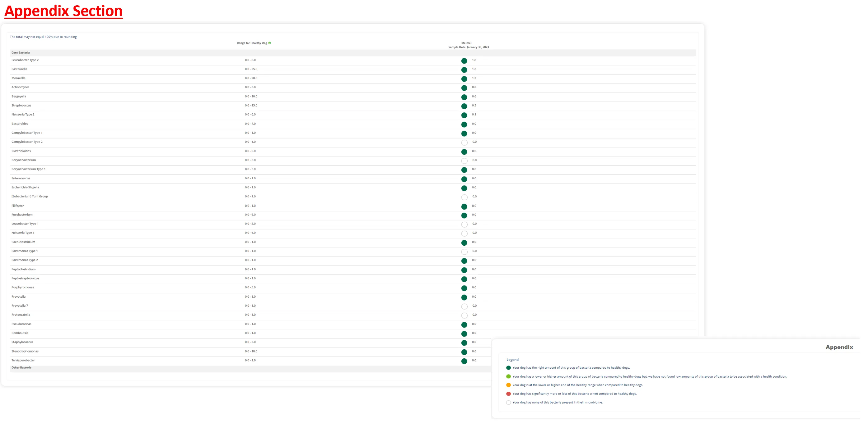Click the empty circle for Prevotella 7

tap(464, 306)
